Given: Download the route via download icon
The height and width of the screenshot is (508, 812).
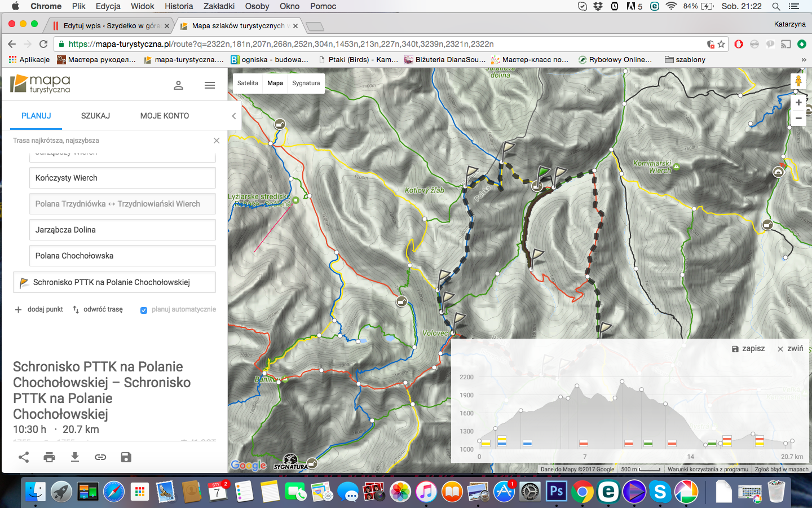Looking at the screenshot, I should tap(75, 457).
